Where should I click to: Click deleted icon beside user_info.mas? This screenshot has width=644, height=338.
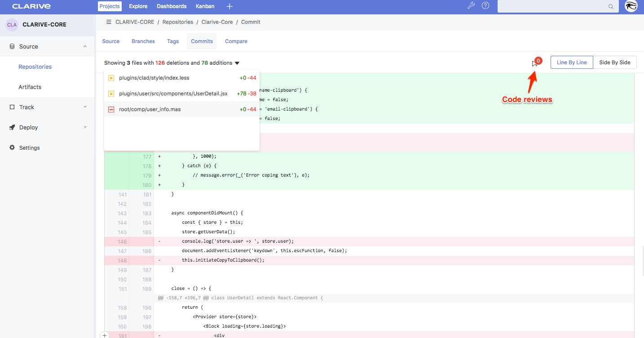pos(111,109)
